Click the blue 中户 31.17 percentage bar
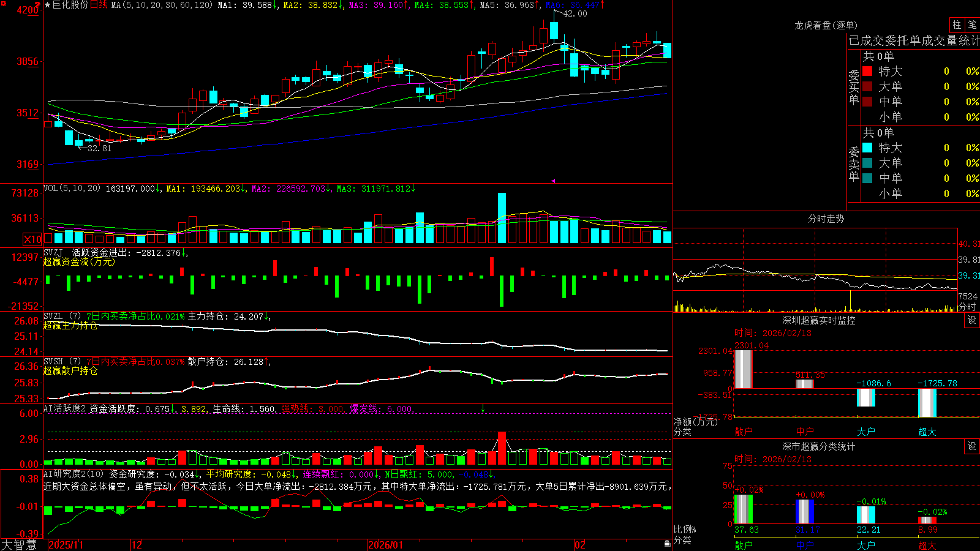980x551 pixels. [805, 512]
